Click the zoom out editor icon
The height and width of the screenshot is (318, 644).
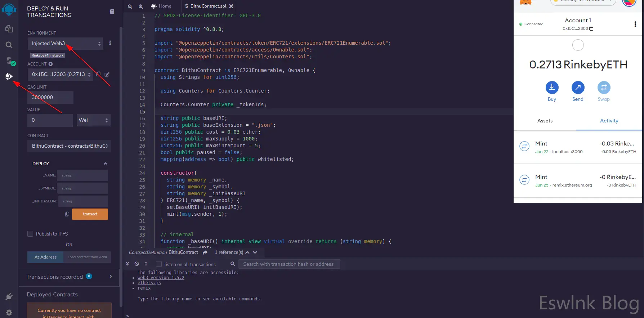[130, 6]
